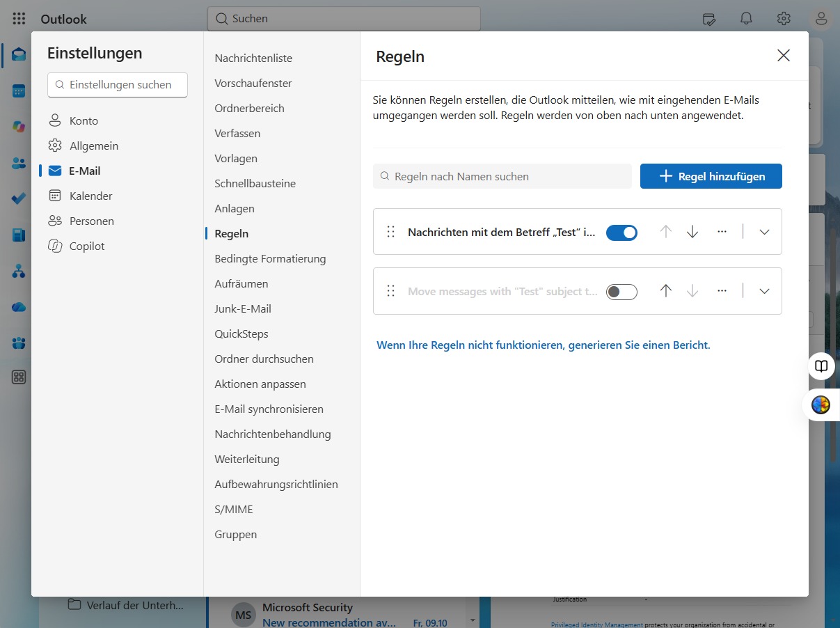
Task: Click the notifications bell icon
Action: click(746, 19)
